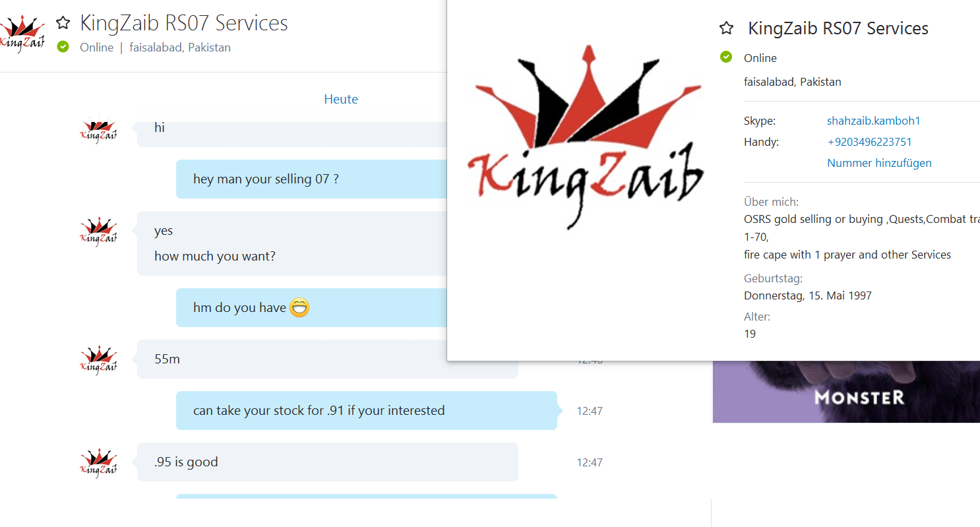The image size is (980, 527).
Task: Call mobile number +9203496223751
Action: click(870, 142)
